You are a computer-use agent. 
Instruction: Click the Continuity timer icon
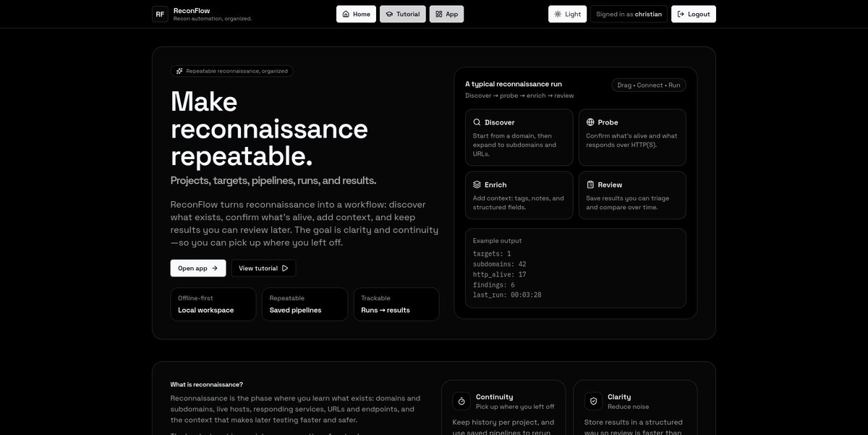tap(461, 401)
